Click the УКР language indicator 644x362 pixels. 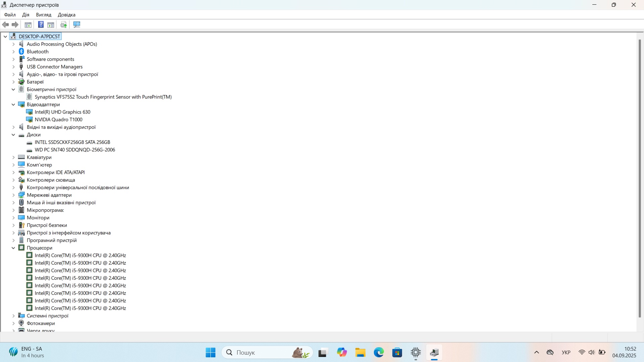(x=566, y=352)
